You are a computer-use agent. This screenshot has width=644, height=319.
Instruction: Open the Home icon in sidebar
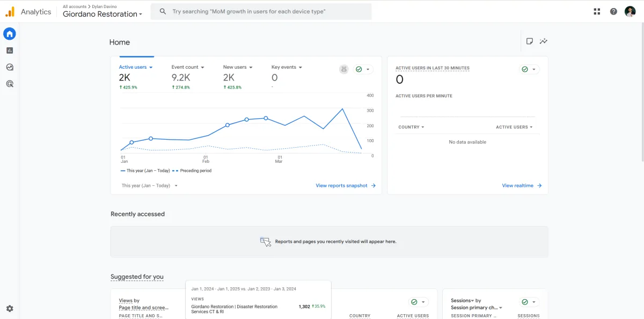click(9, 34)
